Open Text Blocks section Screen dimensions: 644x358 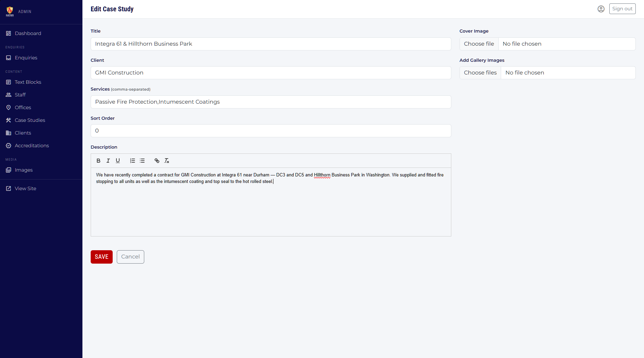pyautogui.click(x=28, y=82)
